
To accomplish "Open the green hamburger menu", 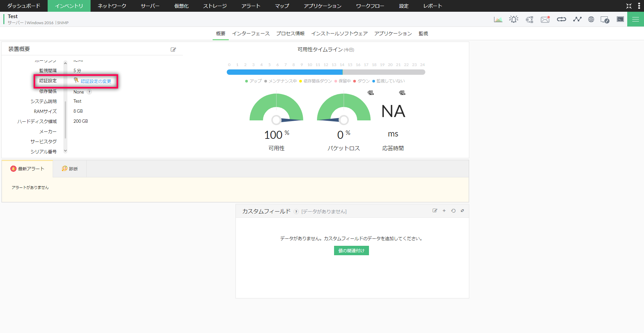I will [635, 19].
